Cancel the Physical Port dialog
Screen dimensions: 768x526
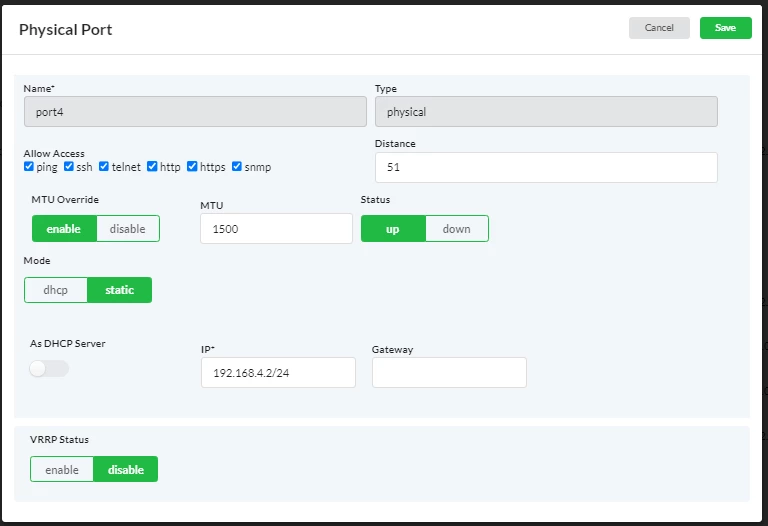(x=659, y=28)
